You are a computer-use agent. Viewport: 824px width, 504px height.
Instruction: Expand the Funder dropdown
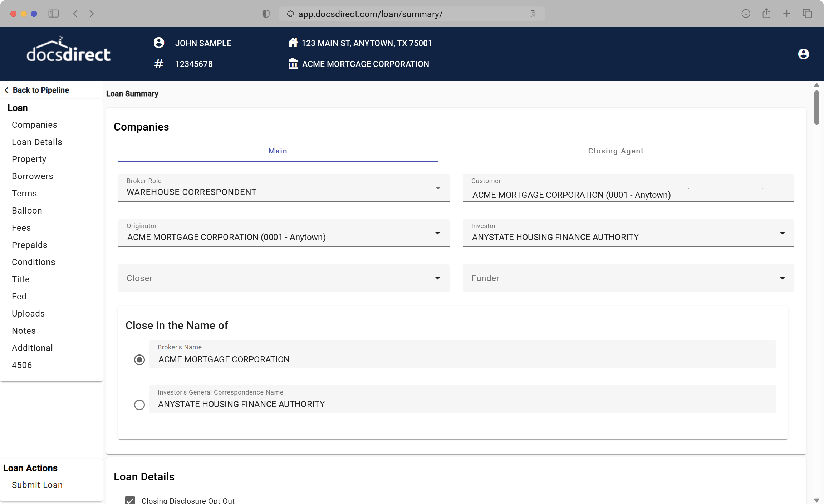(x=628, y=278)
